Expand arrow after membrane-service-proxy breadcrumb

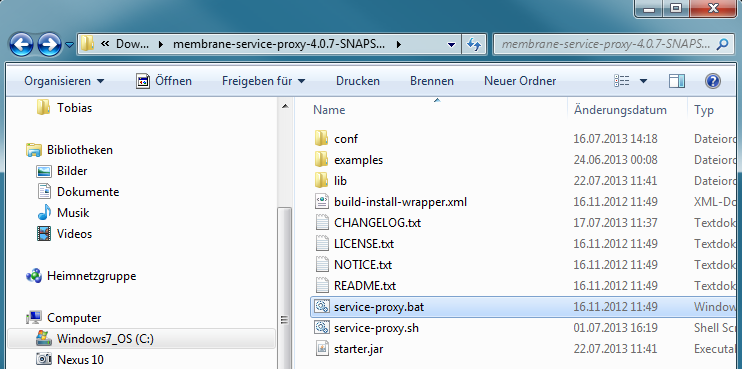tap(398, 44)
